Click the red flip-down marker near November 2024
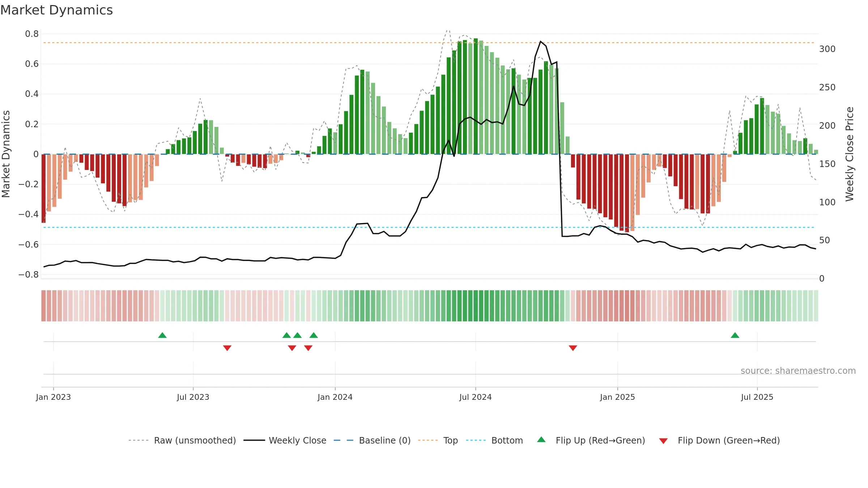This screenshot has height=488, width=868. click(573, 348)
